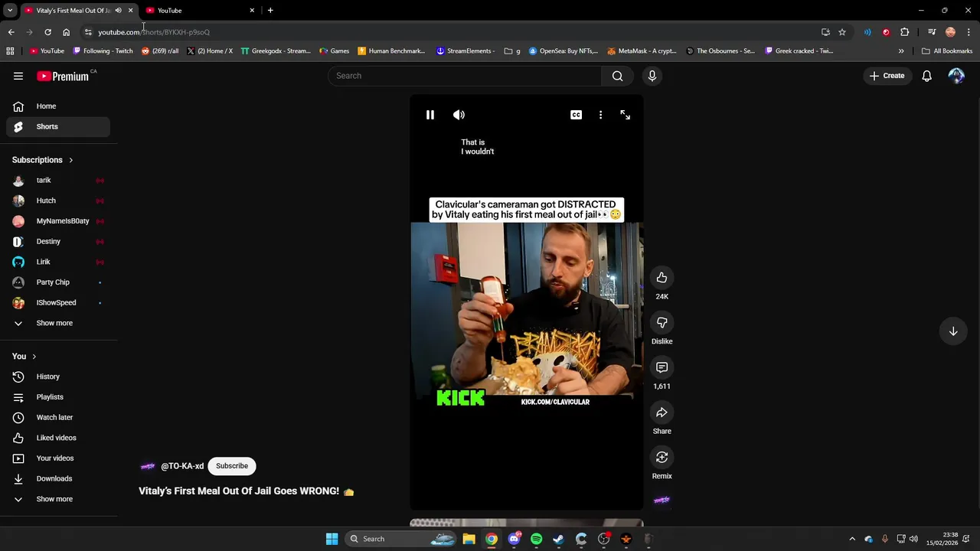Mute the tab via its speaker icon
The height and width of the screenshot is (551, 980).
tap(118, 11)
